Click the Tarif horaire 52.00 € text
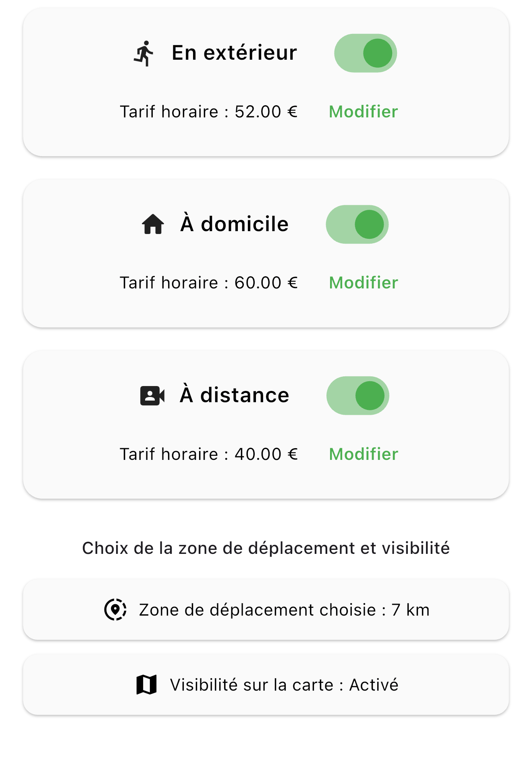This screenshot has width=532, height=758. coord(208,112)
